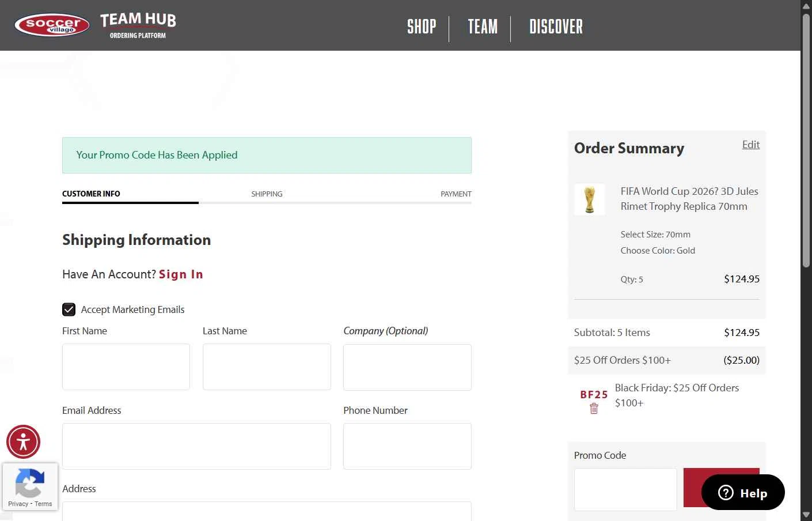Focus the Promo Code input field
Viewport: 812px width, 521px height.
pyautogui.click(x=625, y=489)
